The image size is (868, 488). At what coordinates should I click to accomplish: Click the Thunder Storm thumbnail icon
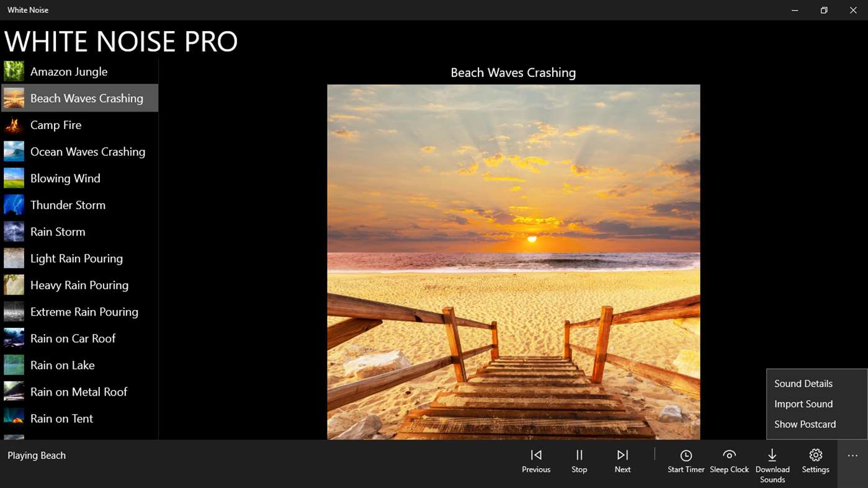[14, 205]
